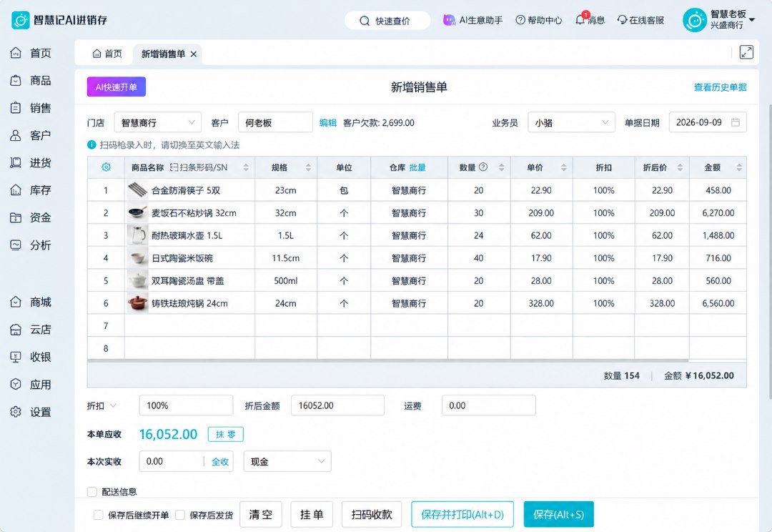Open the 消息 notifications bell

pyautogui.click(x=580, y=20)
